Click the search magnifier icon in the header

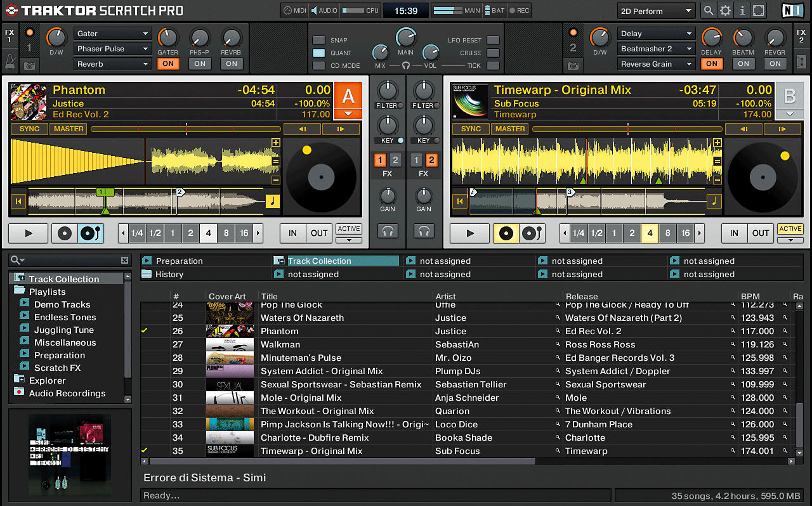tap(707, 11)
